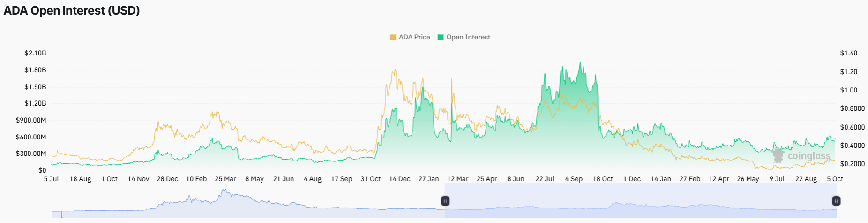Click the 12 Mar date label
The image size is (868, 223).
[x=458, y=179]
